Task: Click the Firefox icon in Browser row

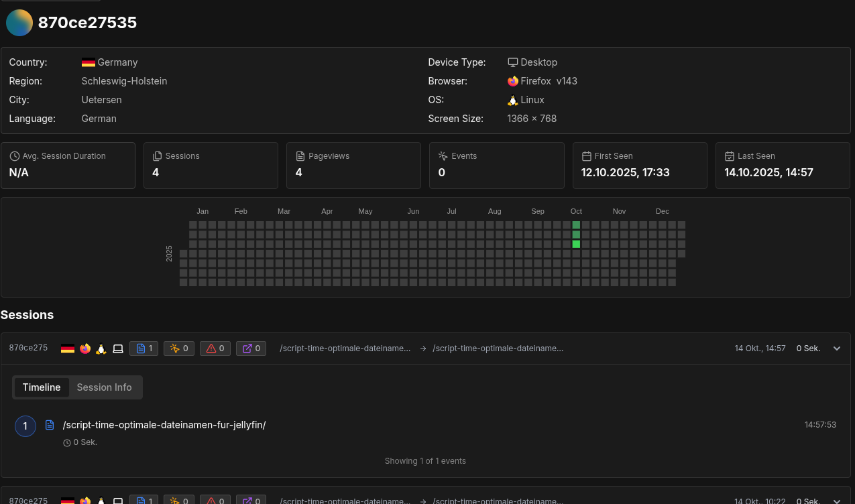Action: pos(513,81)
